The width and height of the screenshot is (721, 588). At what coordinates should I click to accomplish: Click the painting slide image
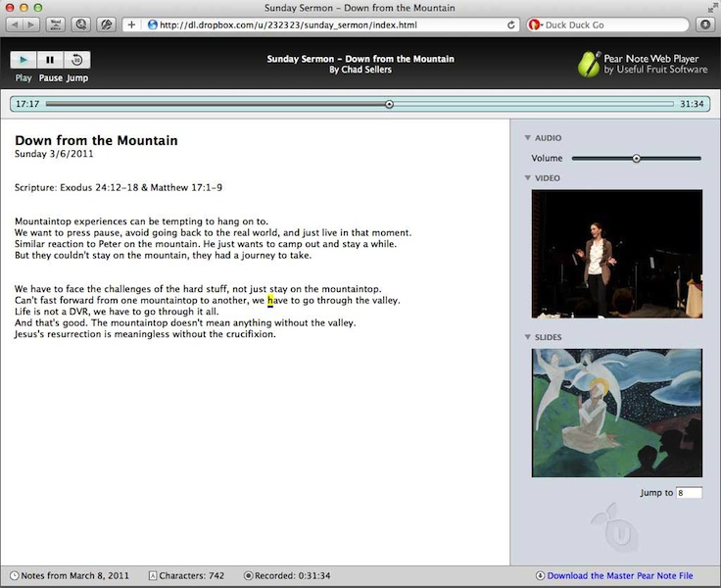tap(617, 413)
